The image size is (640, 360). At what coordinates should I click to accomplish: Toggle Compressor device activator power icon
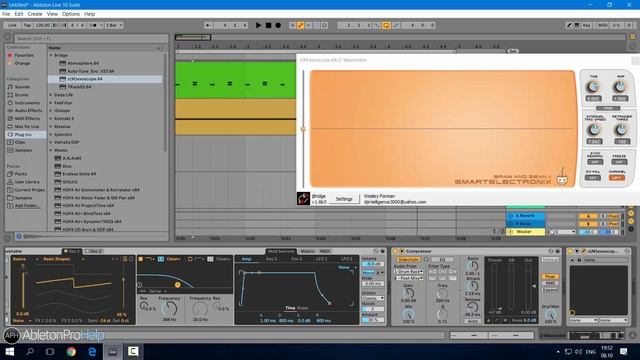tap(395, 251)
